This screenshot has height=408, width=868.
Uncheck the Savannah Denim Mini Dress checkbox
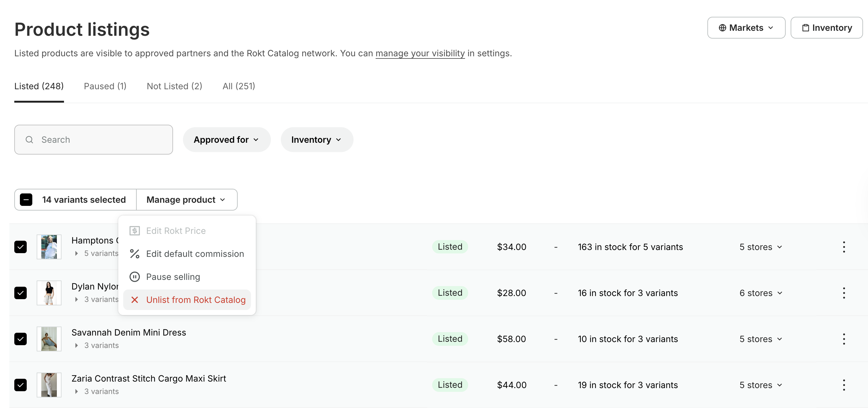point(21,339)
